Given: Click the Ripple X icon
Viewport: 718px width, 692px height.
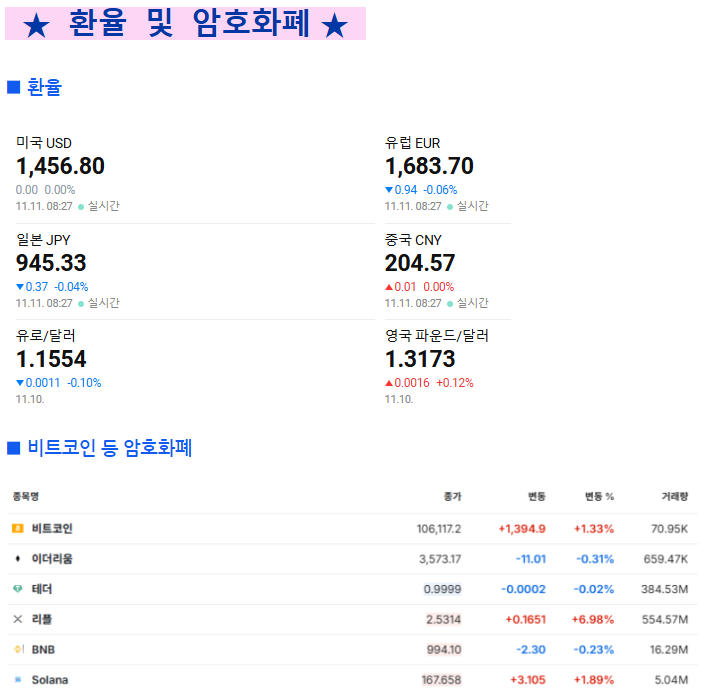Looking at the screenshot, I should (x=17, y=619).
